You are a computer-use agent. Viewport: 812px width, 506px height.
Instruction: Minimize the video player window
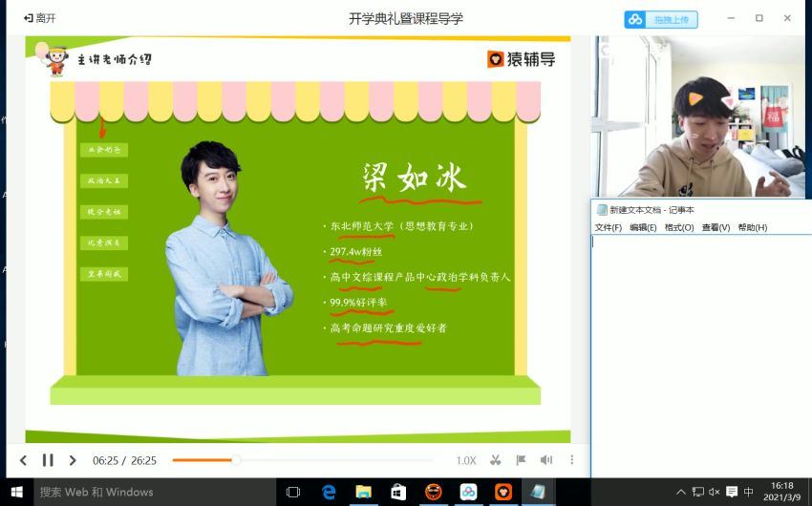pos(731,18)
